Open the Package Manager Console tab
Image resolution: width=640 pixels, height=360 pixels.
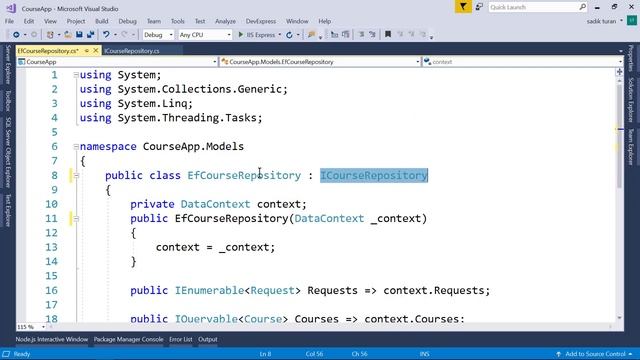pos(129,340)
